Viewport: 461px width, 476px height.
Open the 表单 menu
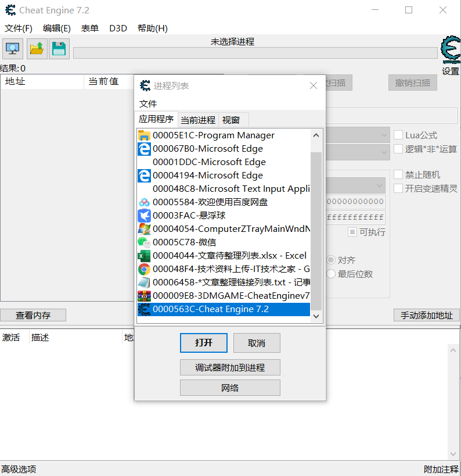point(90,28)
